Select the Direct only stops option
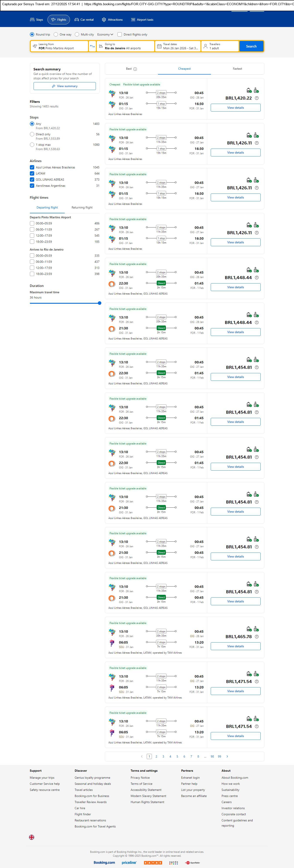 [32, 134]
